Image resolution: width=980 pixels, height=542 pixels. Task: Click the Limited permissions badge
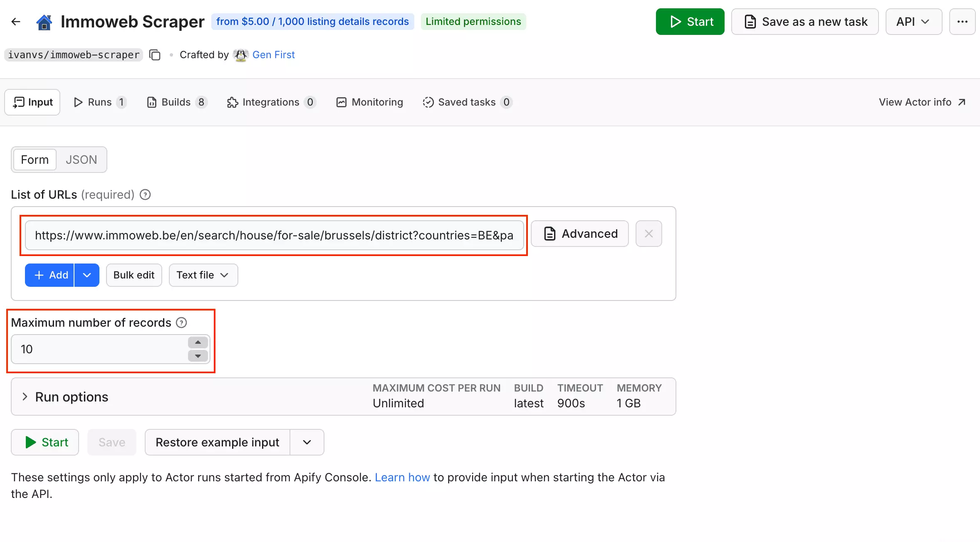click(473, 22)
